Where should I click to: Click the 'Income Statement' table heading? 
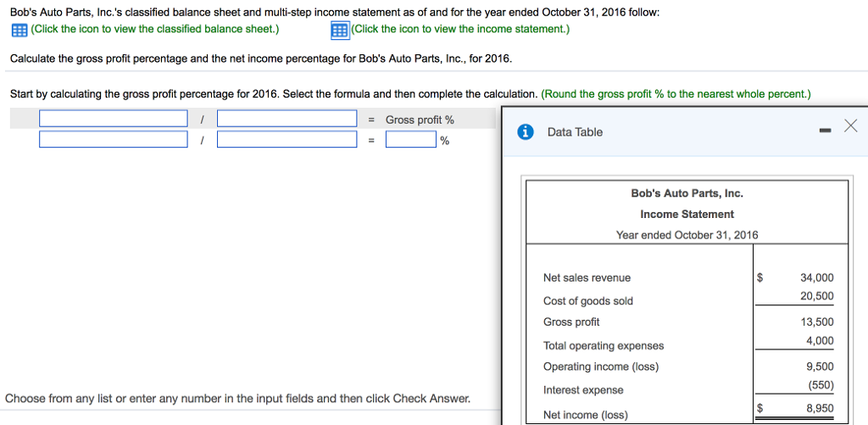click(x=687, y=215)
